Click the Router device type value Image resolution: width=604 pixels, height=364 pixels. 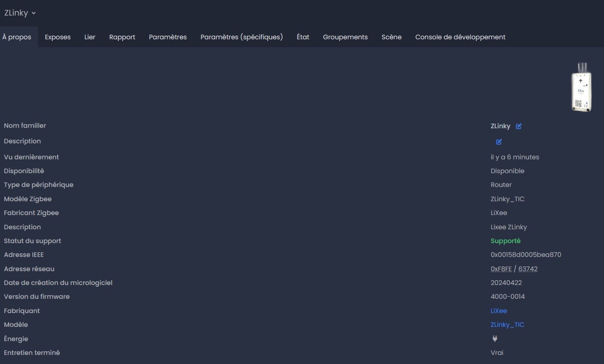pyautogui.click(x=501, y=185)
